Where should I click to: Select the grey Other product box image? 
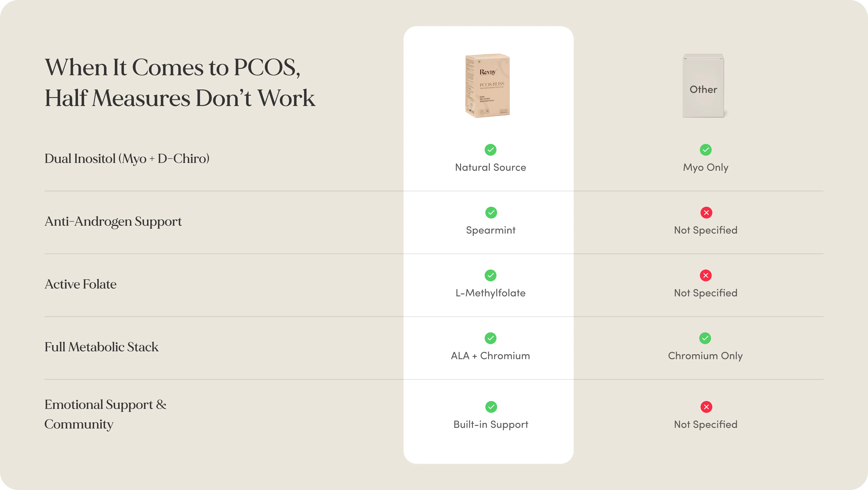coord(703,86)
